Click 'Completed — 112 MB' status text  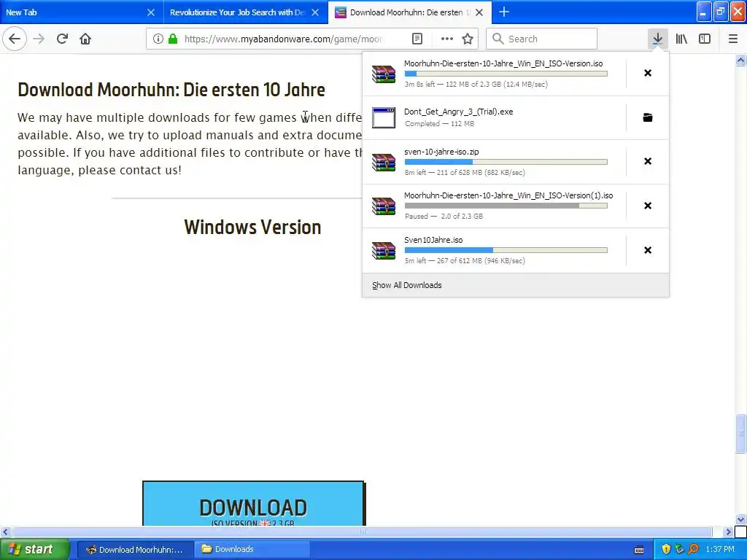coord(439,124)
